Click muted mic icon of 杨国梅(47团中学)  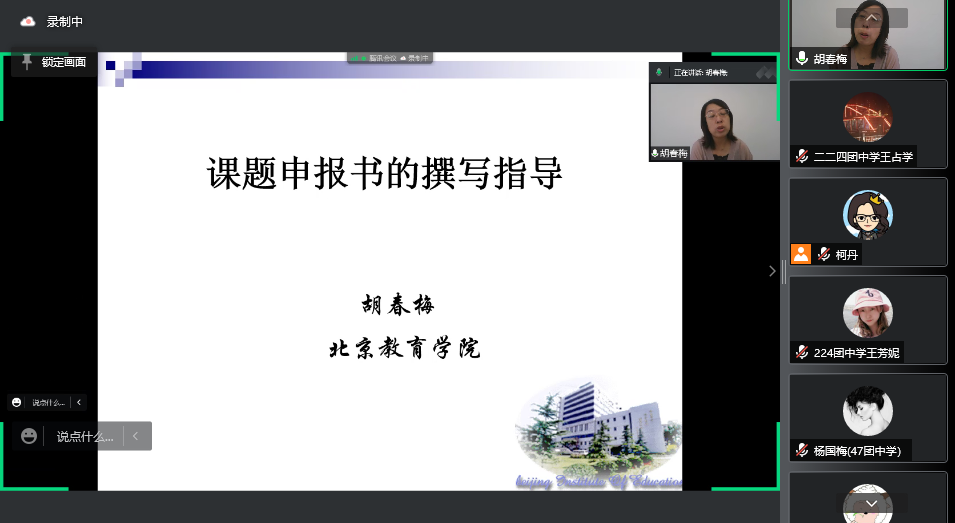tap(802, 451)
